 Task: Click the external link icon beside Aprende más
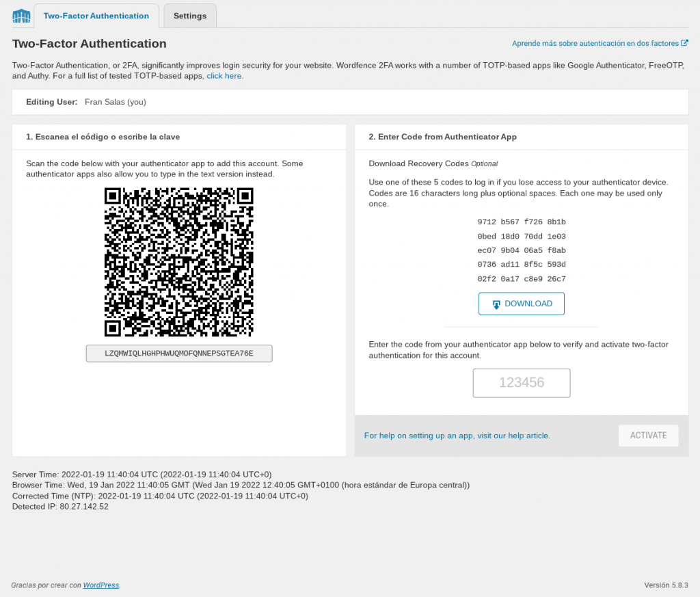684,43
